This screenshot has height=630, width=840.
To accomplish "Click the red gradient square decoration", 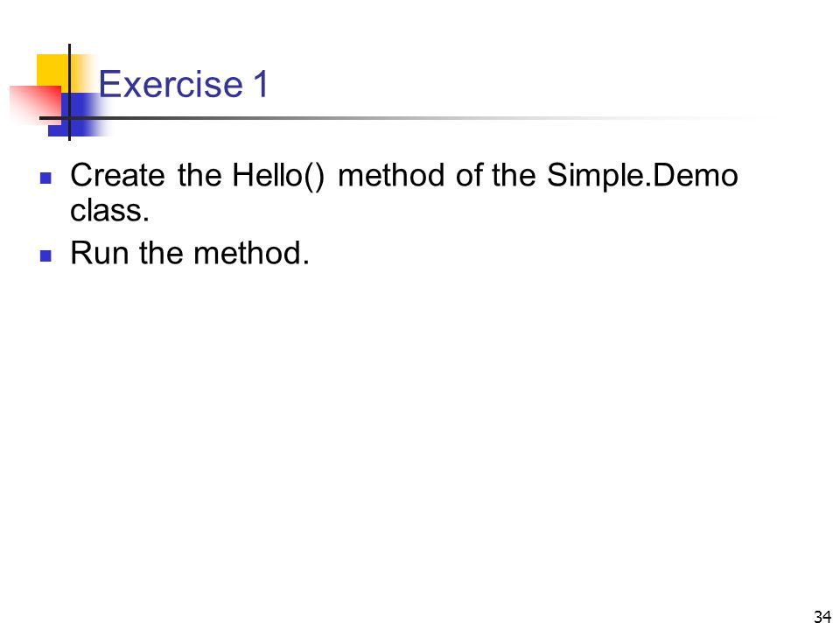I will (35, 104).
